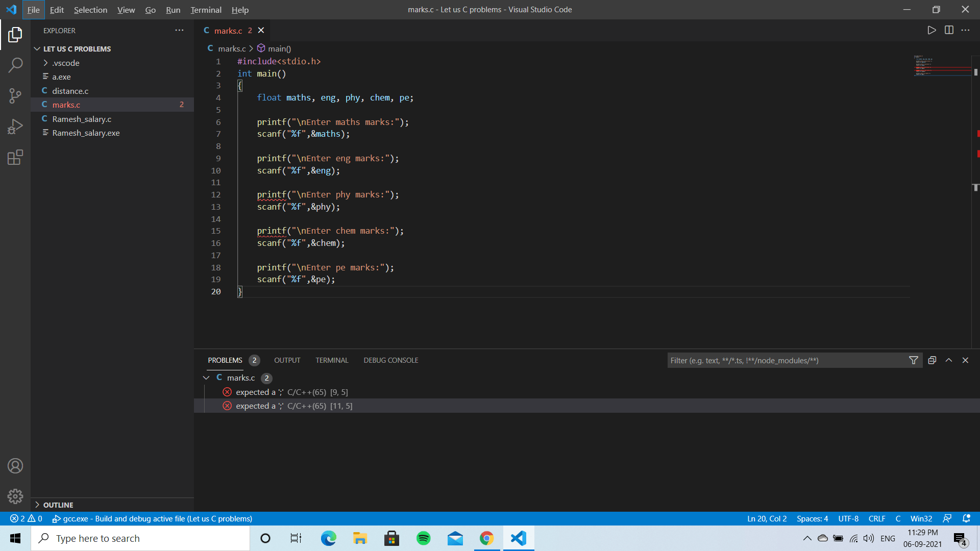Open the Manage gear menu
Viewport: 980px width, 551px height.
(15, 496)
